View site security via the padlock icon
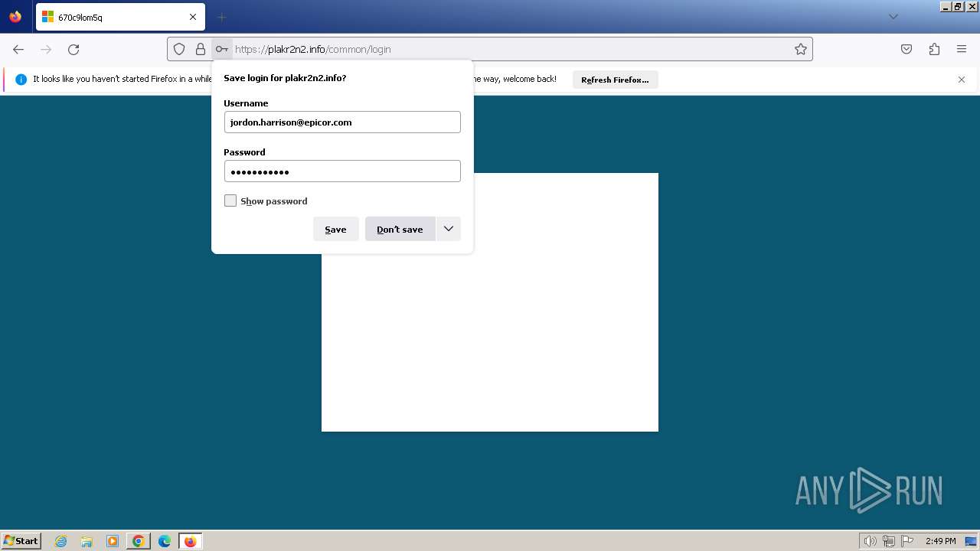 [201, 49]
